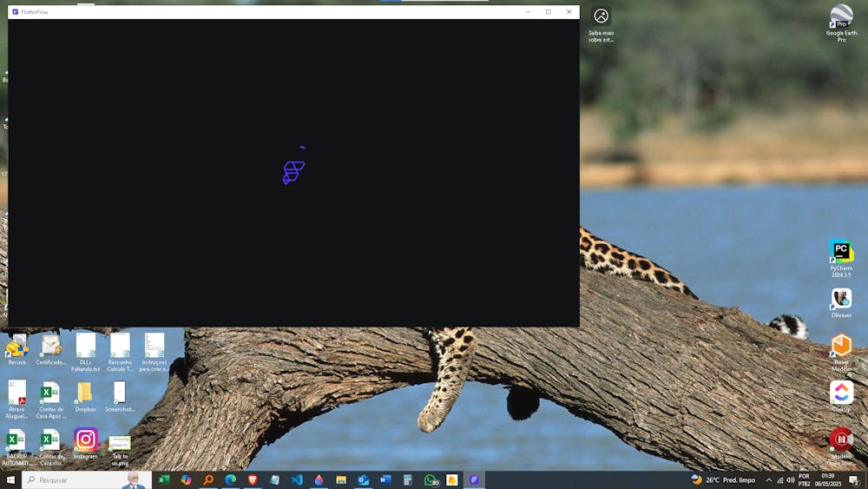
Task: Click the FlutterFlow title bar app icon
Action: coord(15,11)
